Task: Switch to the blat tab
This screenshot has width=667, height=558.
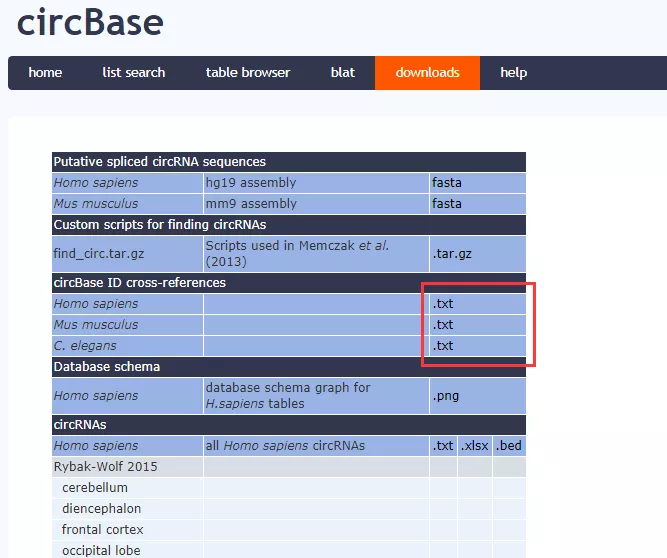Action: point(343,73)
